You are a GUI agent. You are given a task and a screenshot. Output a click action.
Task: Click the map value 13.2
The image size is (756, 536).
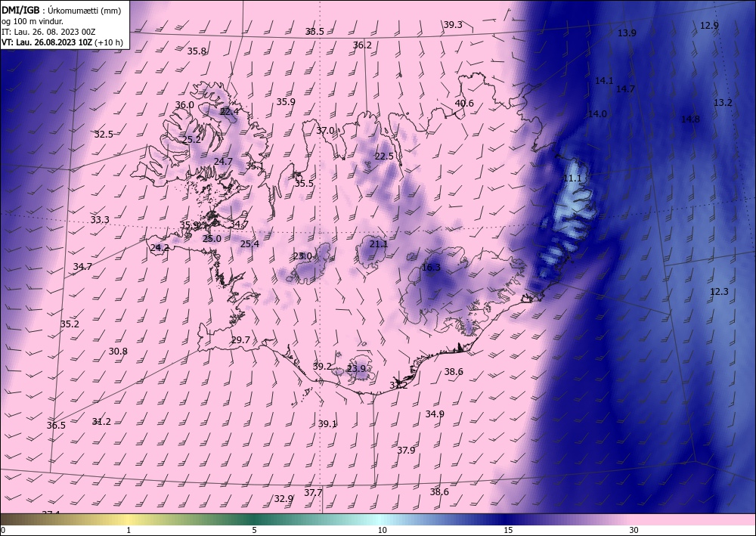tap(723, 103)
